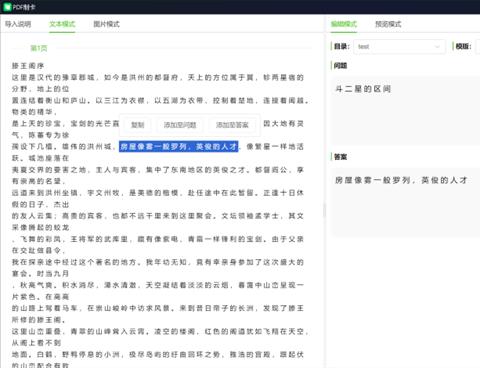Click the 复制 button in popup
This screenshot has height=368, width=480.
pos(138,125)
